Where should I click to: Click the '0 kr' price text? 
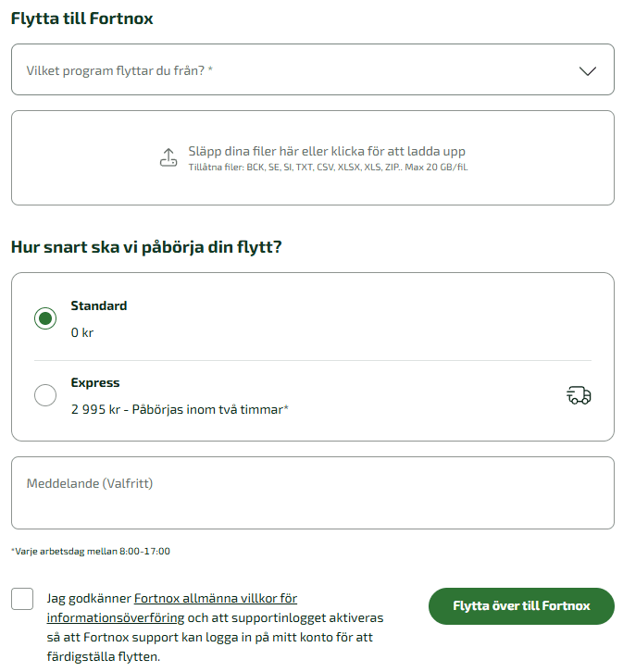82,332
